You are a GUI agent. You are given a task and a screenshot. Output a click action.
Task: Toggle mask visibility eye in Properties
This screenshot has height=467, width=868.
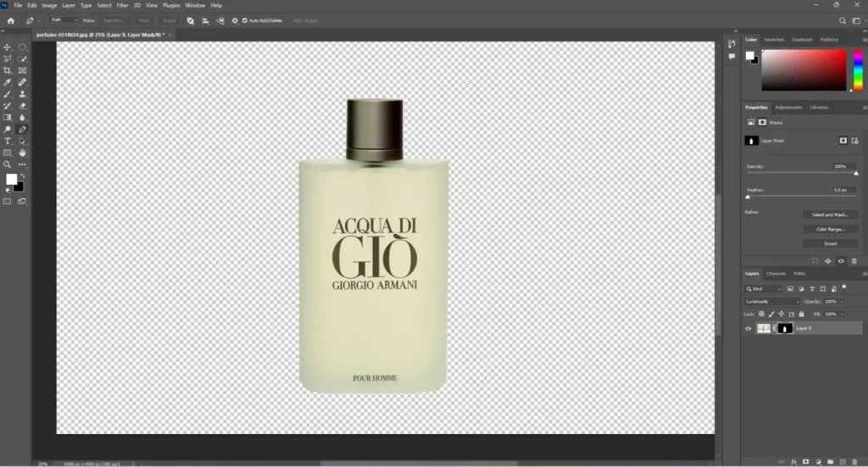(x=841, y=261)
